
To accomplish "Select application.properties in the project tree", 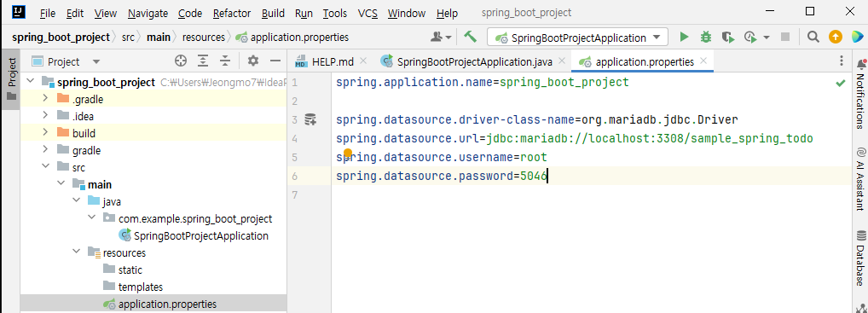I will pos(160,304).
